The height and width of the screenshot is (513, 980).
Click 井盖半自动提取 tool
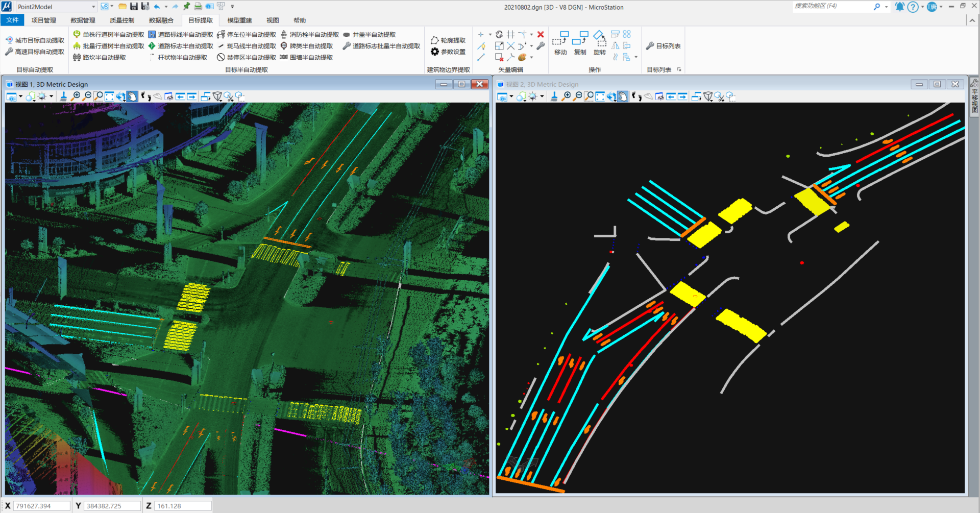[369, 34]
